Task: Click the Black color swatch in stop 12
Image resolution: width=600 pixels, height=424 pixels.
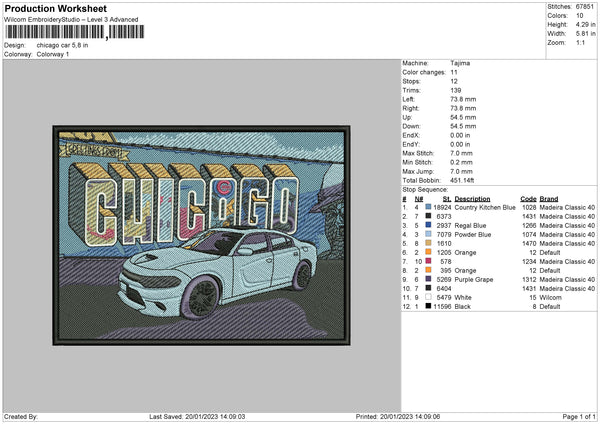Action: [x=428, y=306]
